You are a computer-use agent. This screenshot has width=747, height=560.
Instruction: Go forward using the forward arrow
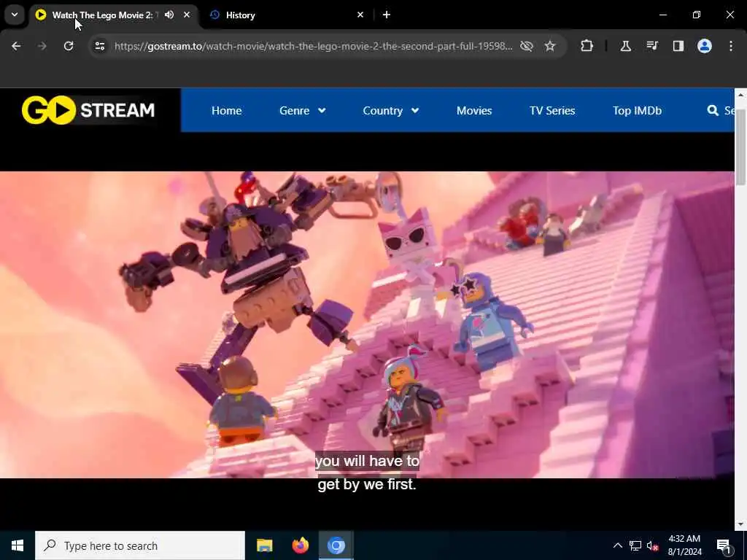pos(42,46)
